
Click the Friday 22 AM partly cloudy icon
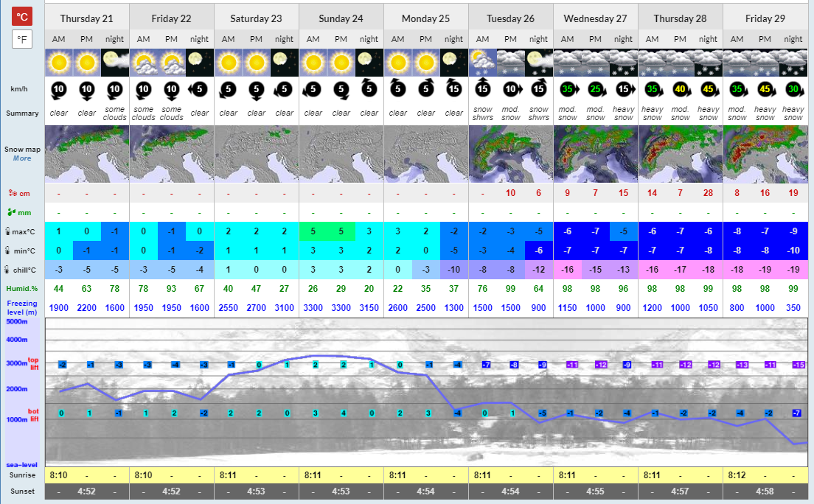(x=143, y=63)
